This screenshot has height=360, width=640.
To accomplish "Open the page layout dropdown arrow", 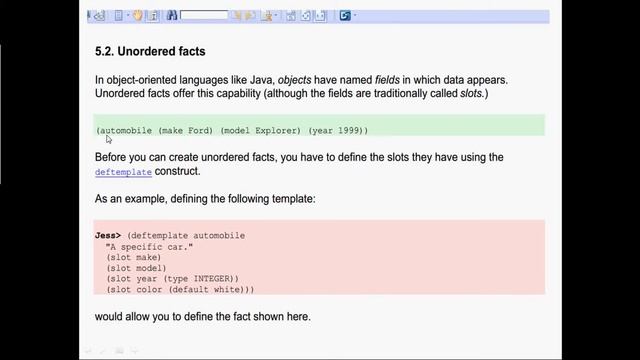I will 128,16.
